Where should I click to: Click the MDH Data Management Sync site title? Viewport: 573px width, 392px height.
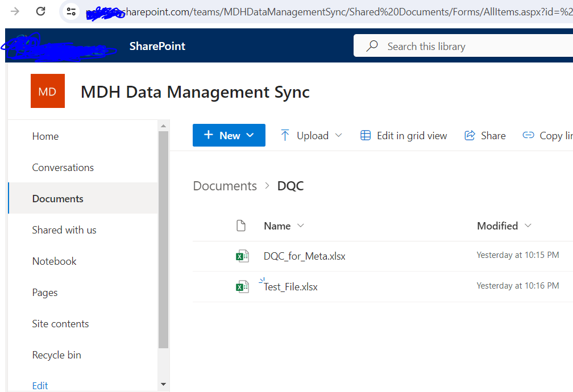coord(195,91)
